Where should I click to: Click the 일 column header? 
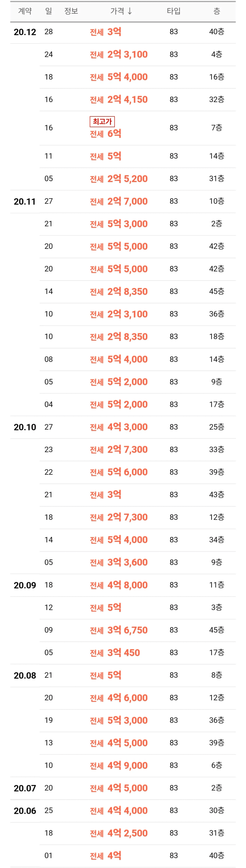point(48,12)
